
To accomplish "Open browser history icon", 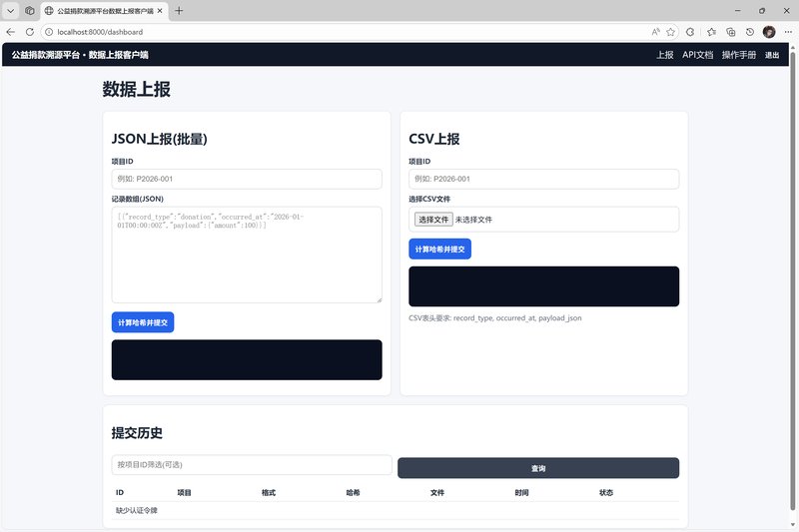I will (x=750, y=32).
